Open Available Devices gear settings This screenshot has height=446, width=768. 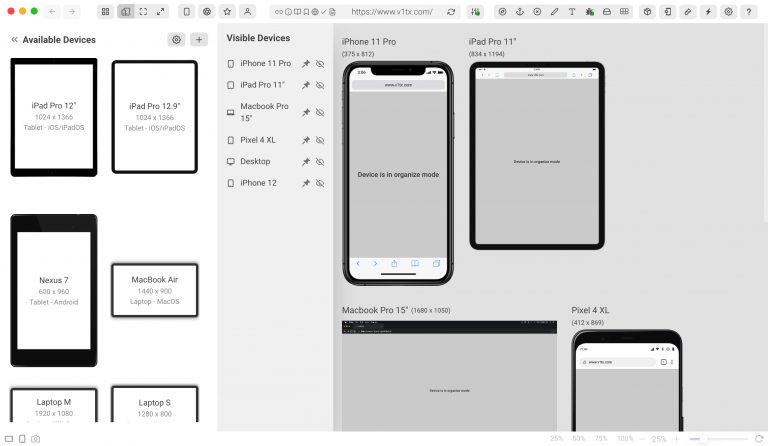tap(176, 40)
